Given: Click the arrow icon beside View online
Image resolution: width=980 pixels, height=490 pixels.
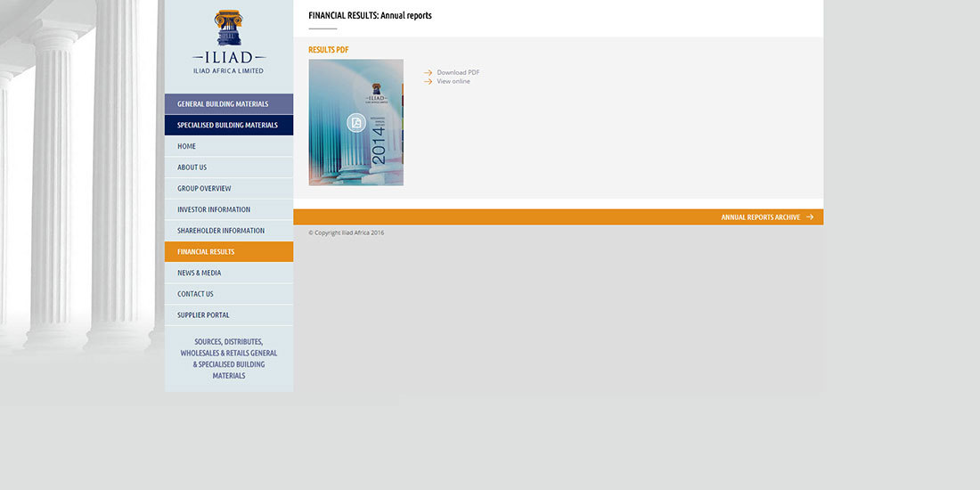Looking at the screenshot, I should [429, 81].
